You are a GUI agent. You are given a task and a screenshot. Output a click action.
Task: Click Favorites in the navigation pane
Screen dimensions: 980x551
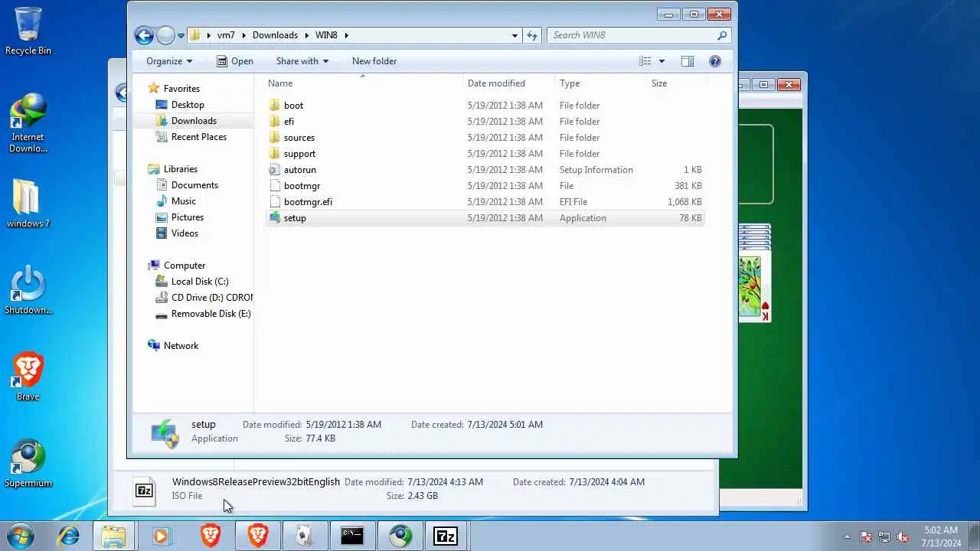[181, 89]
